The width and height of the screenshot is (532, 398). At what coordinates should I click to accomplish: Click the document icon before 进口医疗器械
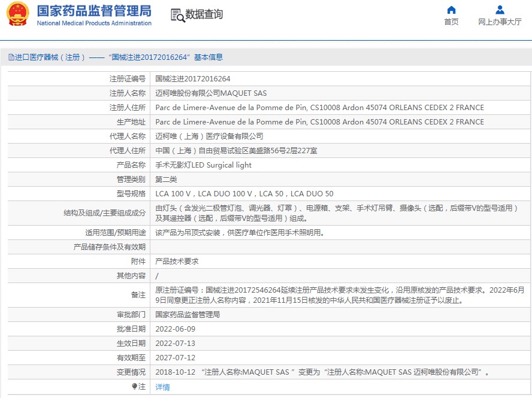point(11,57)
